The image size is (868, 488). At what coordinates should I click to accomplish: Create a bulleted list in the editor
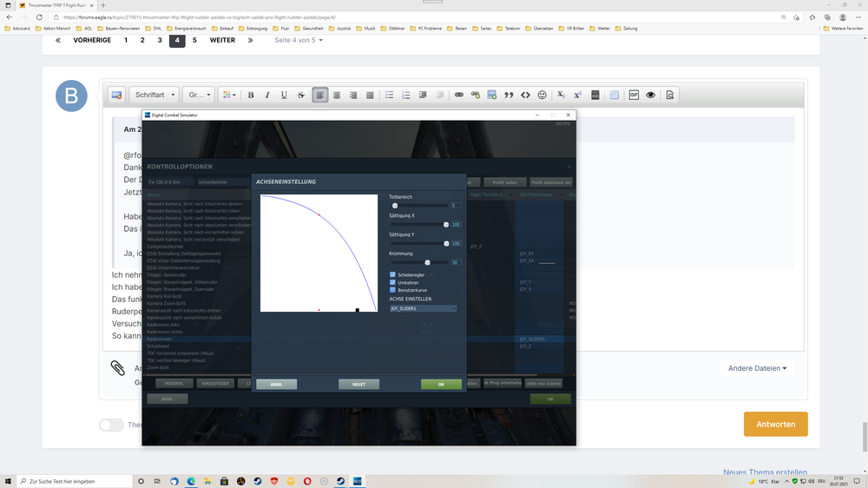(389, 96)
